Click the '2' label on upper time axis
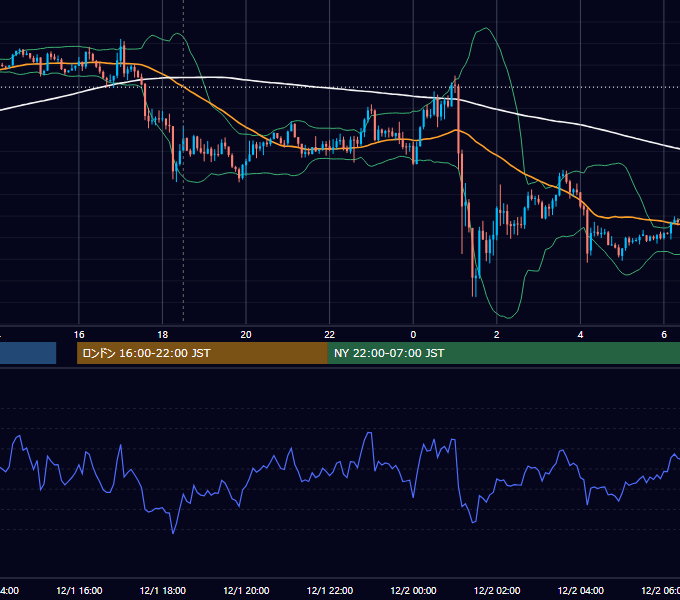The image size is (680, 600). tap(497, 335)
